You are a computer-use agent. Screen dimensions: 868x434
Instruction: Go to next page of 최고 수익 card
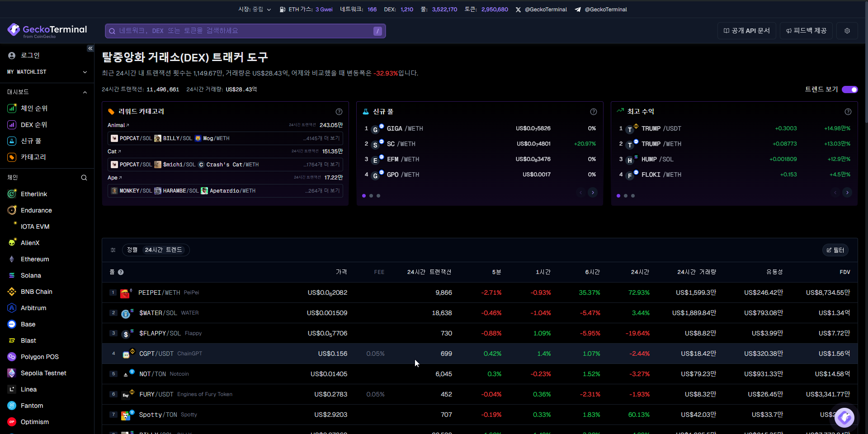pos(847,193)
